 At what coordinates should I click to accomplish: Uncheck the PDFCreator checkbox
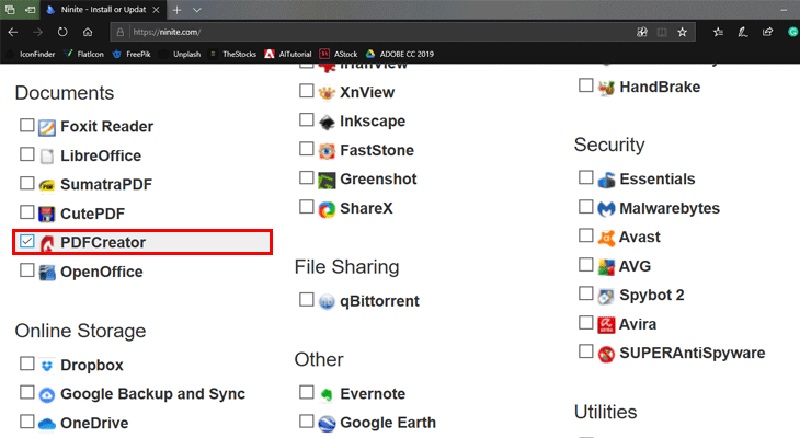[27, 241]
